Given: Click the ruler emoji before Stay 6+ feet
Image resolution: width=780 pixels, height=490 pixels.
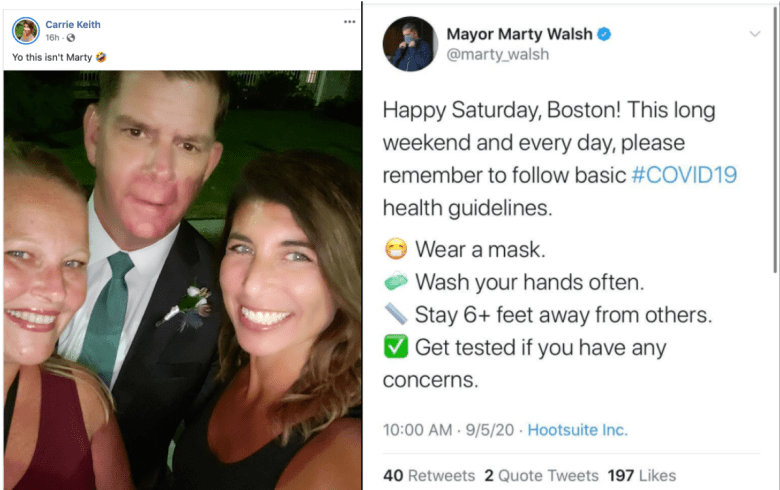Looking at the screenshot, I should click(396, 314).
